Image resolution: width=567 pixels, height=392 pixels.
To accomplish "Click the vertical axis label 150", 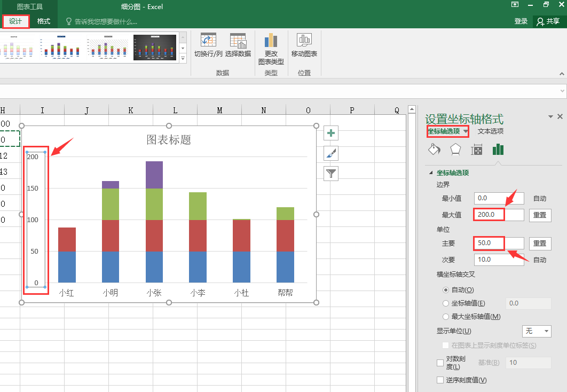I will [x=33, y=189].
